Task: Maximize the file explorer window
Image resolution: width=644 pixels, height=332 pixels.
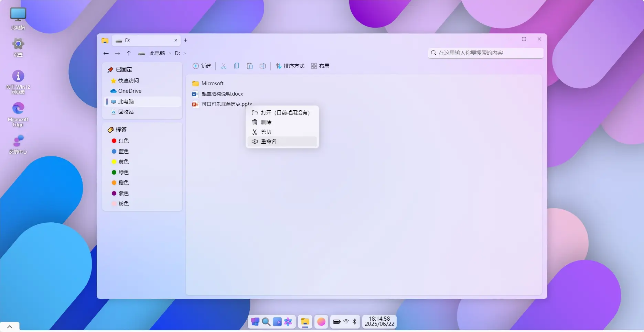Action: [524, 39]
